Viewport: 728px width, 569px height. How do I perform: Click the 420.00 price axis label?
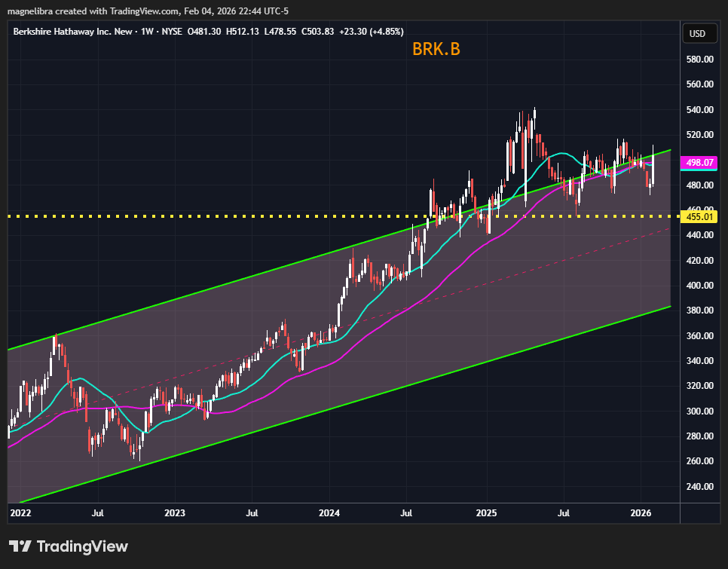point(699,260)
